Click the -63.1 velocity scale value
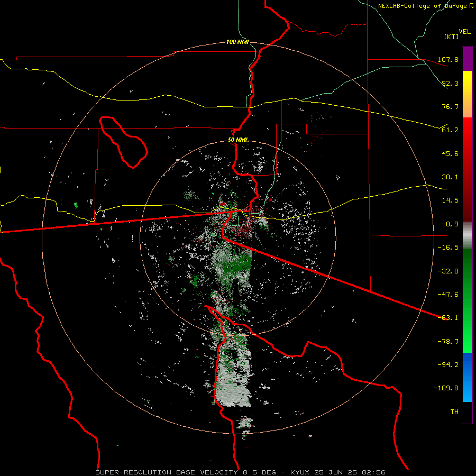 [x=448, y=318]
